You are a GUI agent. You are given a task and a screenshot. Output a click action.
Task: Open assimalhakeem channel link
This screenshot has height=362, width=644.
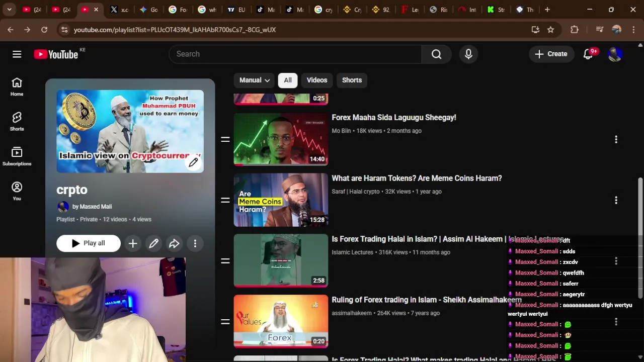pos(352,313)
